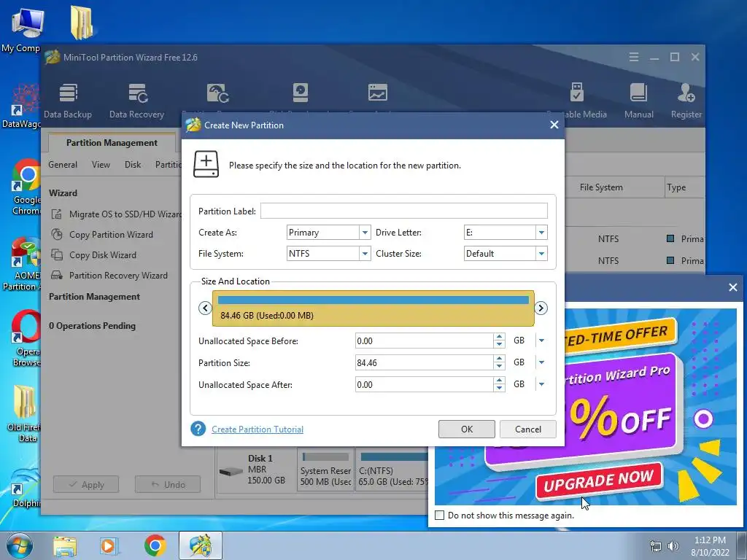
Task: Click the taskbar clock showing 1:12 PM
Action: pos(710,545)
